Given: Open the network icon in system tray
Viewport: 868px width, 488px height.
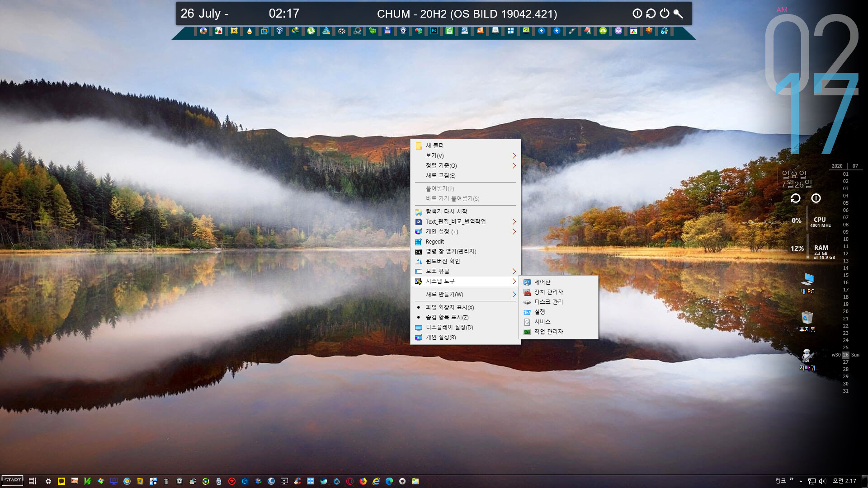Looking at the screenshot, I should pos(812,481).
